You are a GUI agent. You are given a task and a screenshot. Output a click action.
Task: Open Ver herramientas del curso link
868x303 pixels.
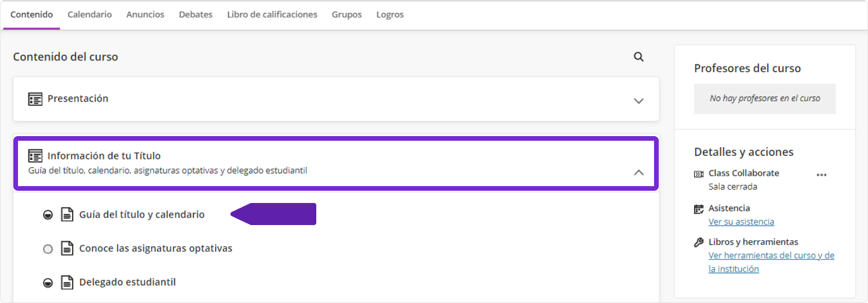[x=771, y=256]
